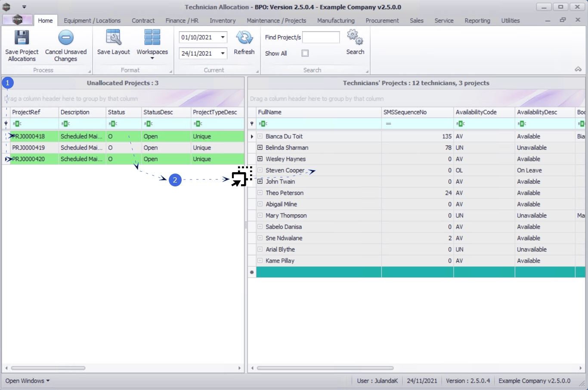The width and height of the screenshot is (588, 390).
Task: Click the Description filter condition icon
Action: point(65,124)
